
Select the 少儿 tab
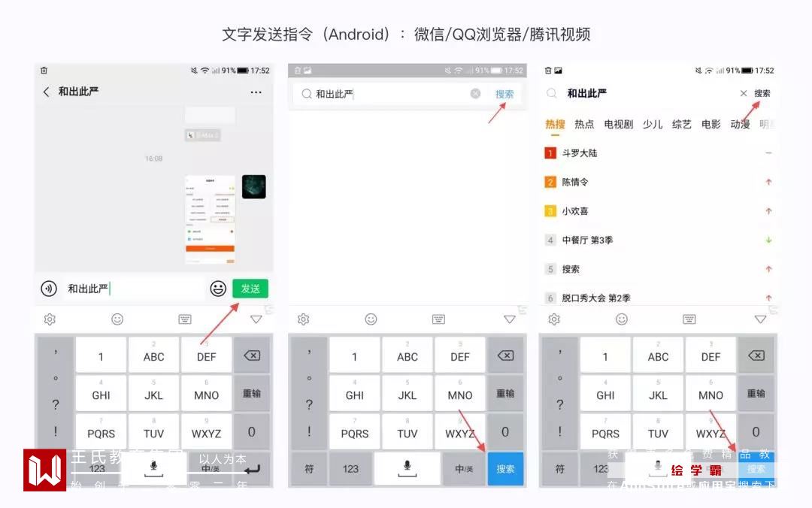pyautogui.click(x=653, y=124)
